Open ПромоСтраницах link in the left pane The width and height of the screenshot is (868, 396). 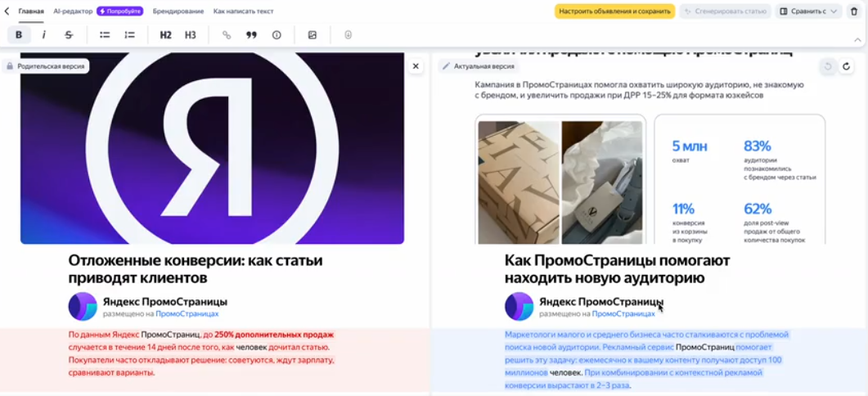coord(187,313)
